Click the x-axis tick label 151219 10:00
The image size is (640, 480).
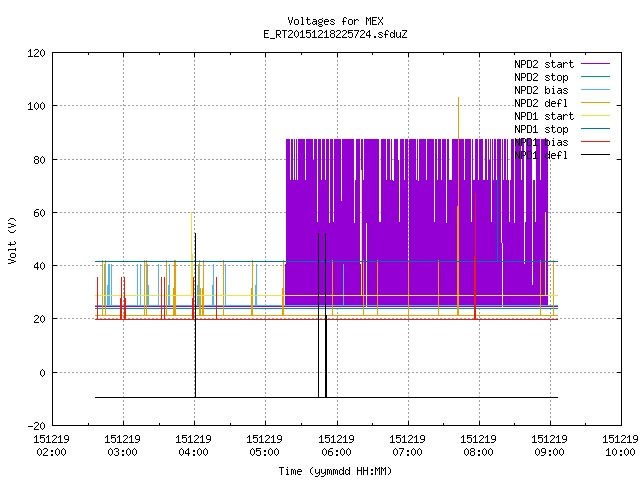point(620,446)
